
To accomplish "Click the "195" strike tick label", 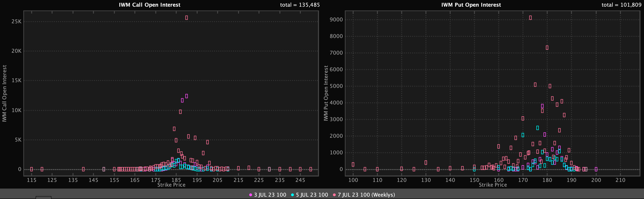I will (197, 180).
